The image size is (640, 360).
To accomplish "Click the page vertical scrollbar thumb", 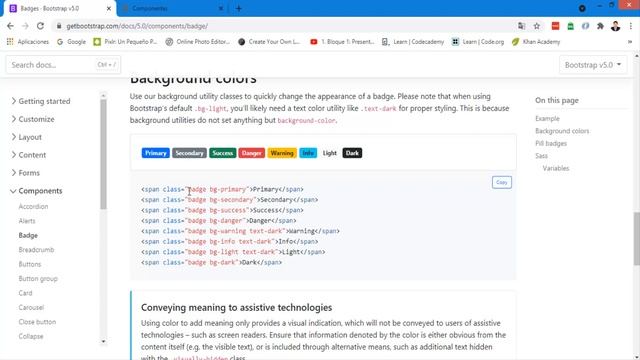I will [x=636, y=239].
